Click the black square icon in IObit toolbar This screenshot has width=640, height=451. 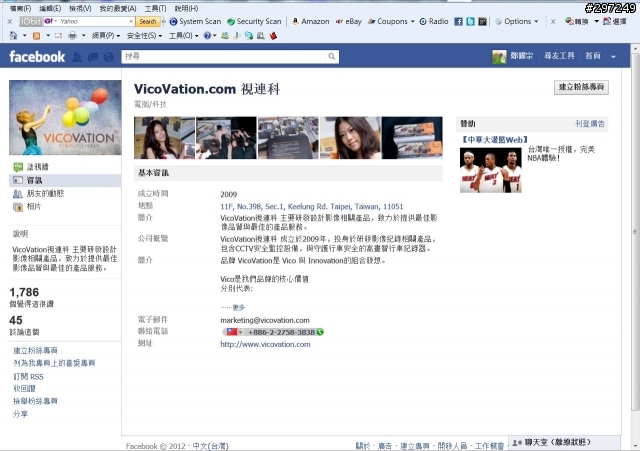coord(482,21)
